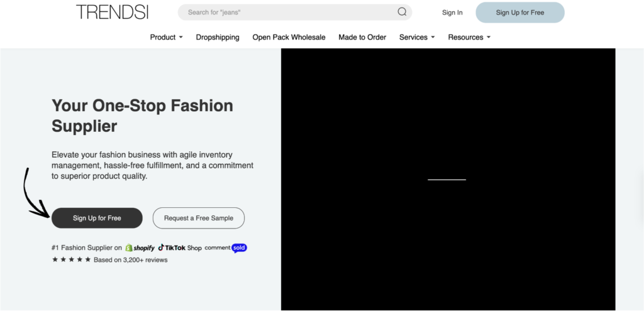Expand the Services dropdown menu

(x=417, y=37)
